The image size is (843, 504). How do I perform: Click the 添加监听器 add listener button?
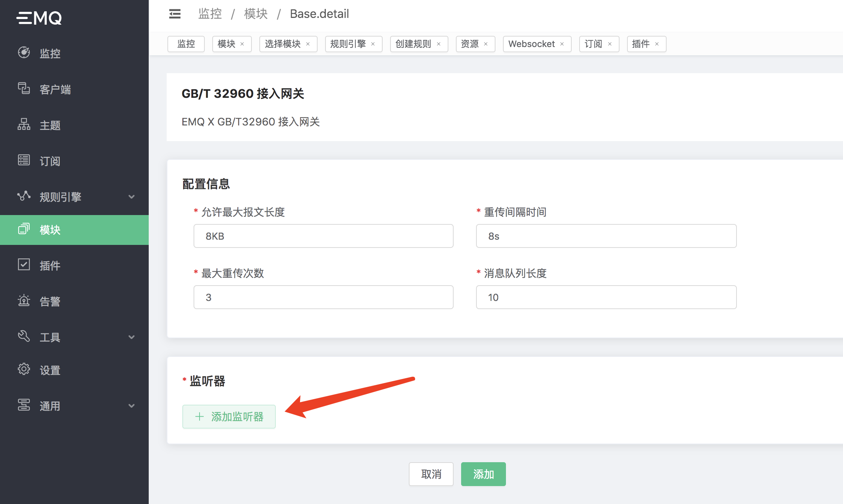pos(229,417)
